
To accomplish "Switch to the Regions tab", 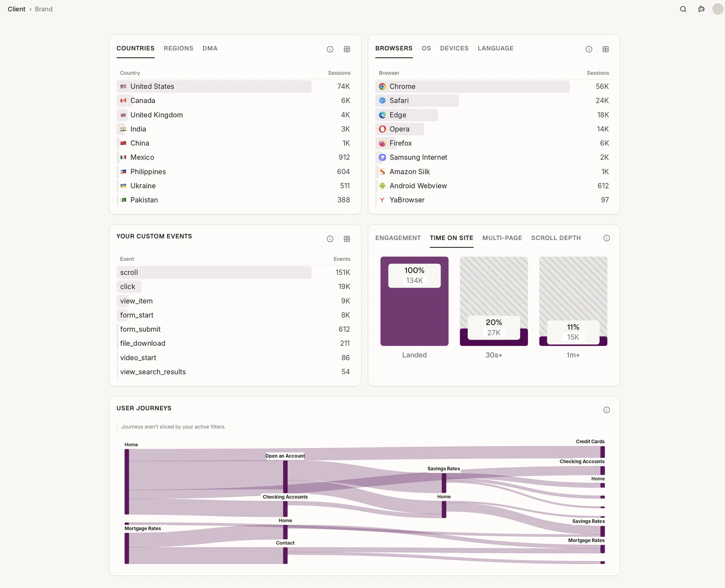I will click(178, 48).
